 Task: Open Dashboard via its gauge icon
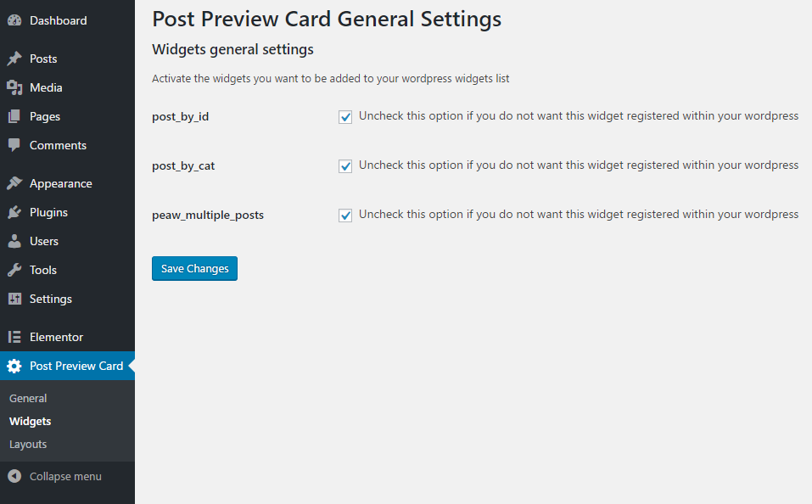14,20
